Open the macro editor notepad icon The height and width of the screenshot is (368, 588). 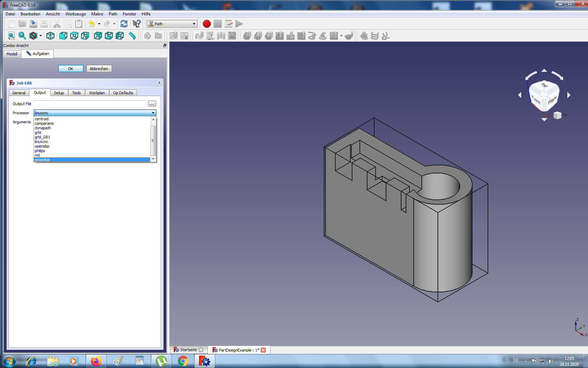click(x=229, y=24)
